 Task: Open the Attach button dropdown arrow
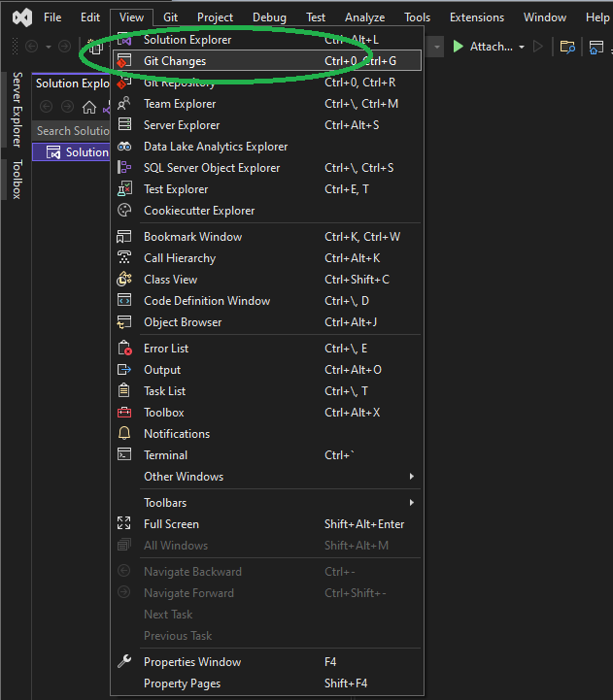pos(522,47)
